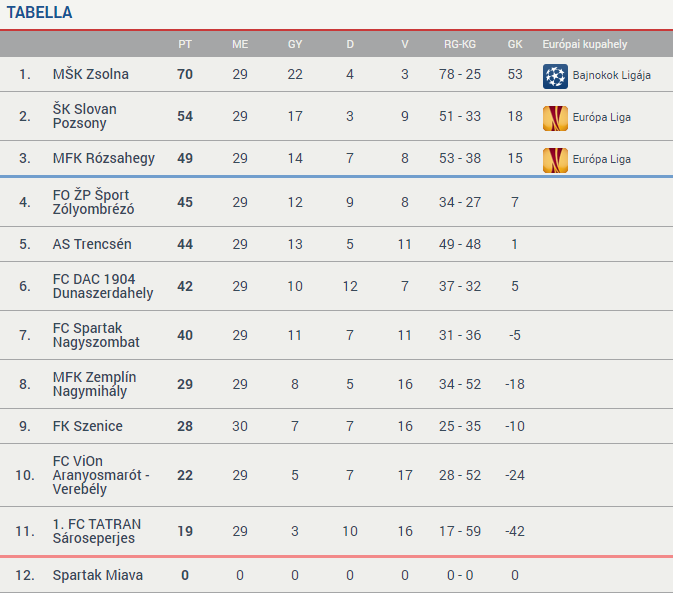Select AS Trencsén in the table

click(92, 244)
